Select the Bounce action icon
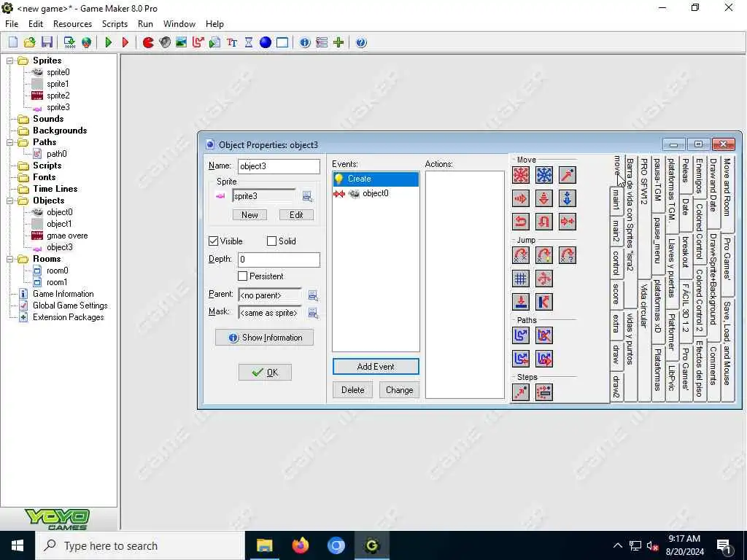The width and height of the screenshot is (747, 560). [544, 301]
